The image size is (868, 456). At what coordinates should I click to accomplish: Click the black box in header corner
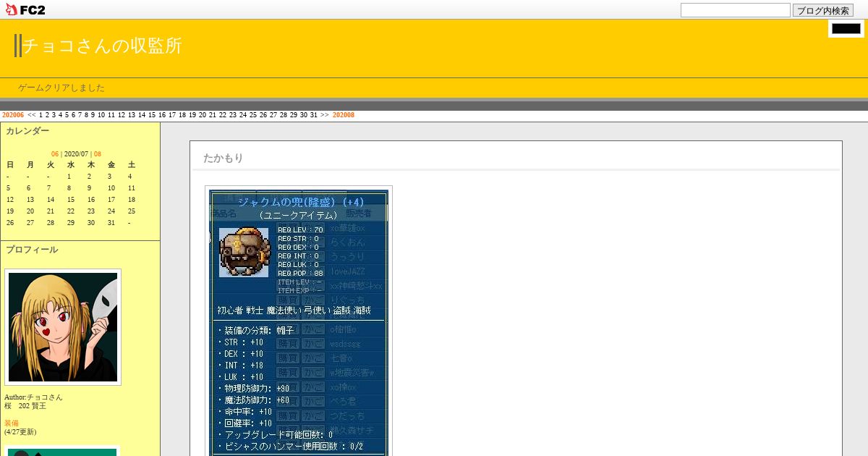846,29
